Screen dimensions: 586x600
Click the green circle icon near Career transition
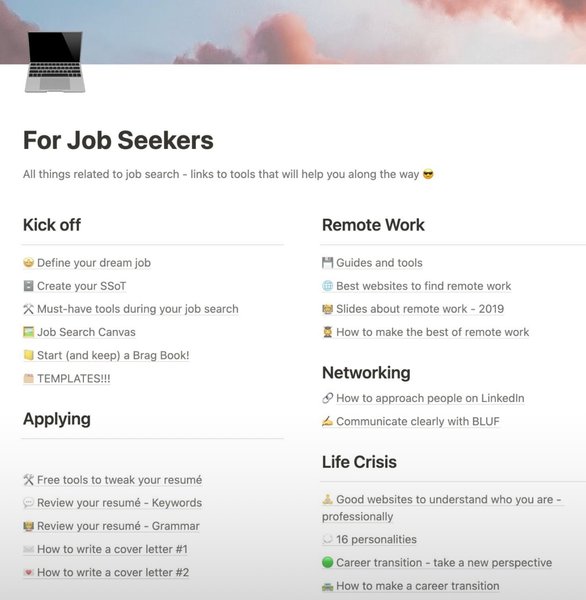[327, 562]
